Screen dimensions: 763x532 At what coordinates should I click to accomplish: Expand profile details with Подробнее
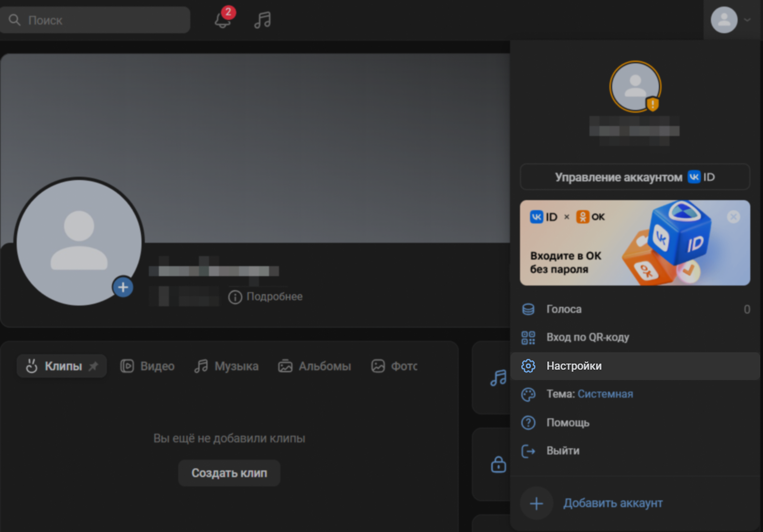coord(266,297)
